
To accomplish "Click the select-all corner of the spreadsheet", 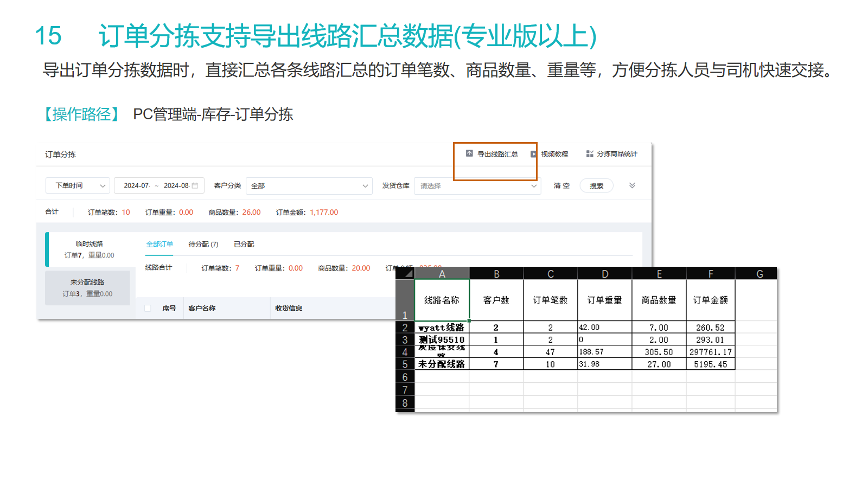I will coord(405,273).
